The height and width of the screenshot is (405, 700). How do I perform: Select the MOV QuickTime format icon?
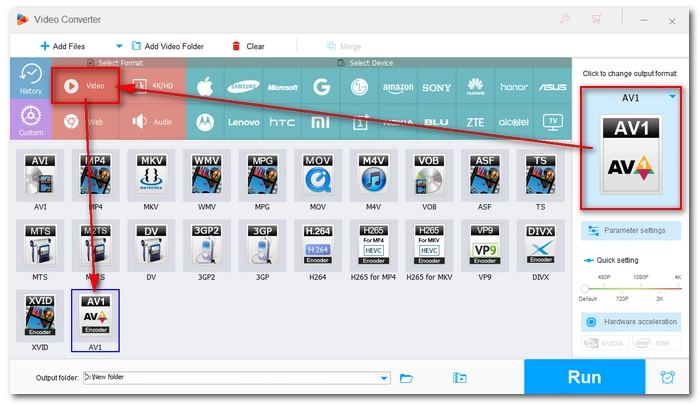318,175
